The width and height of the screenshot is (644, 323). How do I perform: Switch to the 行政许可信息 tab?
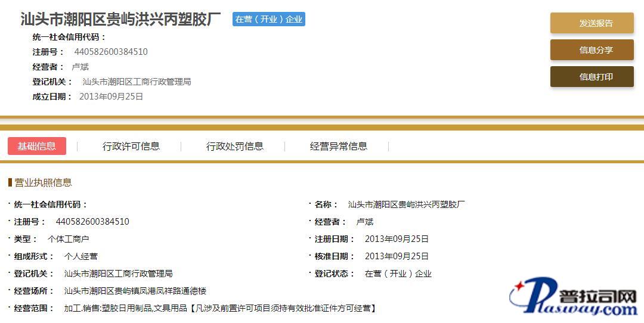tap(131, 146)
